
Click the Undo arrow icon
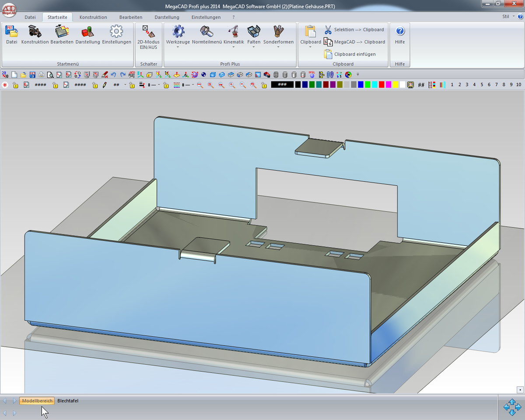tap(113, 74)
